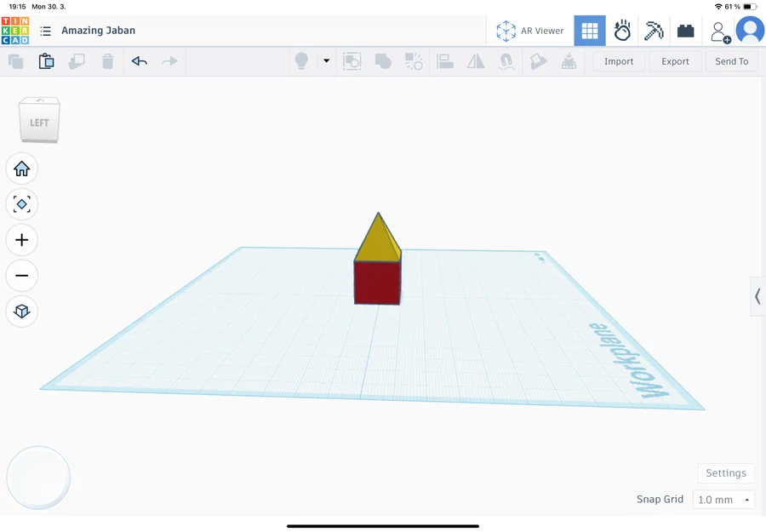This screenshot has height=532, width=766.
Task: Expand the shapes panel on the right
Action: pyautogui.click(x=758, y=296)
